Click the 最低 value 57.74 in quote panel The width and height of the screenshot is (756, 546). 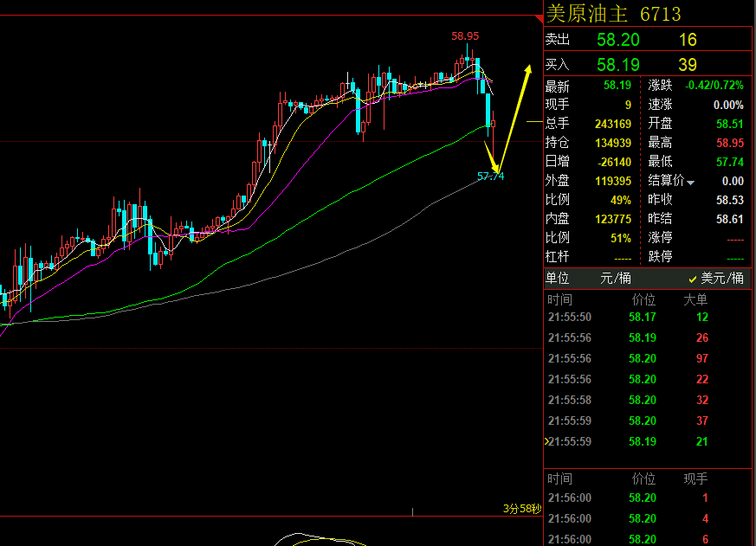pyautogui.click(x=729, y=162)
